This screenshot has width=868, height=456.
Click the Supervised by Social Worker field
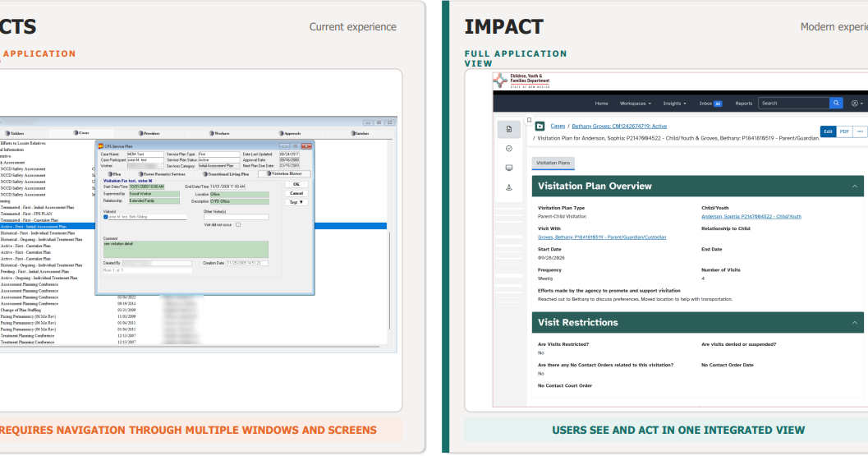(x=154, y=194)
